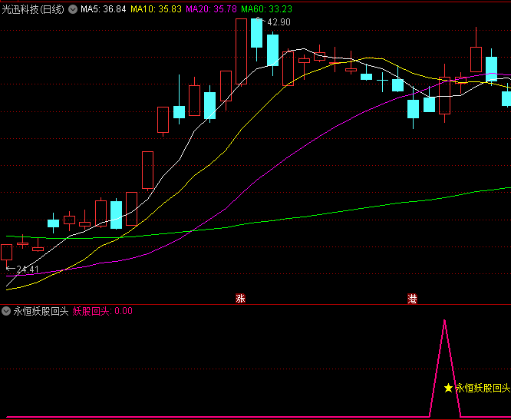Click the 42.90 high price label
511x420 pixels.
pos(279,22)
